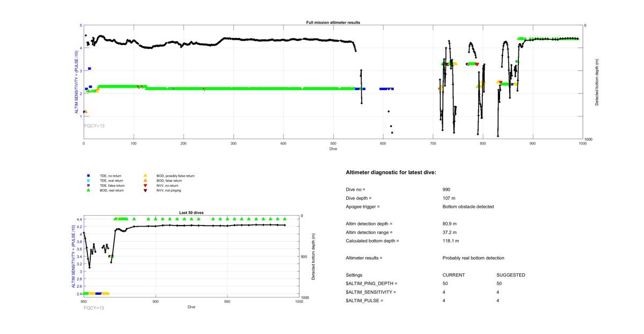The width and height of the screenshot is (644, 334).
Task: Click the current $ALTIM_PULSE value 4
Action: pos(444,300)
